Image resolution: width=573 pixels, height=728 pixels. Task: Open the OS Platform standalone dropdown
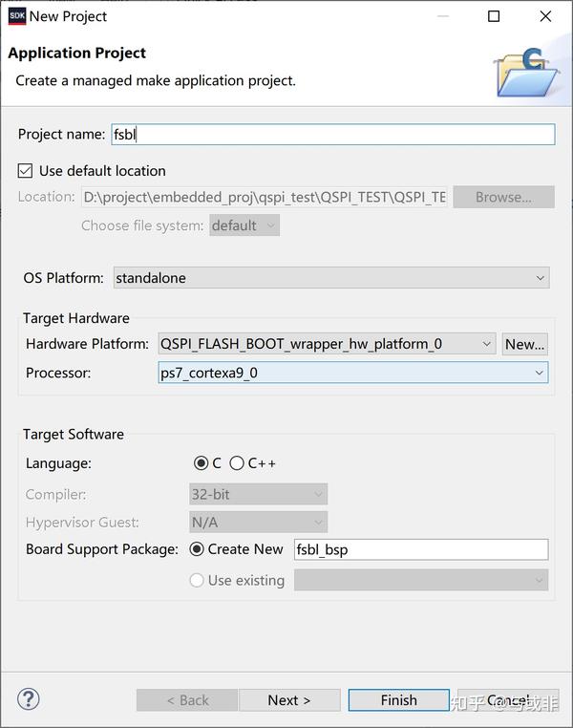pyautogui.click(x=331, y=278)
